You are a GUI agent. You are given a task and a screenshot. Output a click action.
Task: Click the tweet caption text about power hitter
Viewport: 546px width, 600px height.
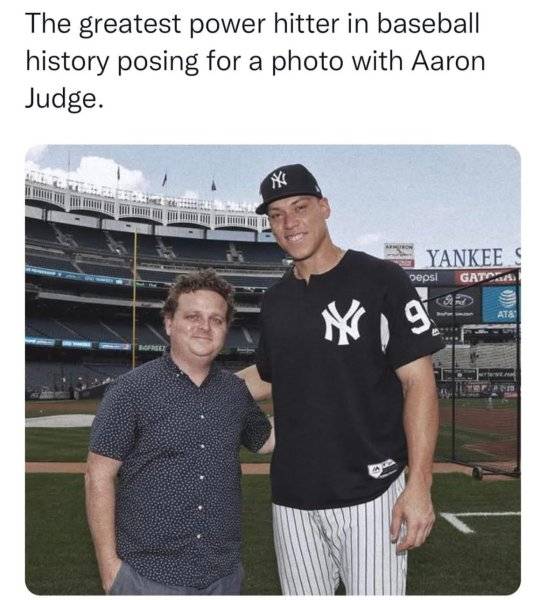click(255, 62)
